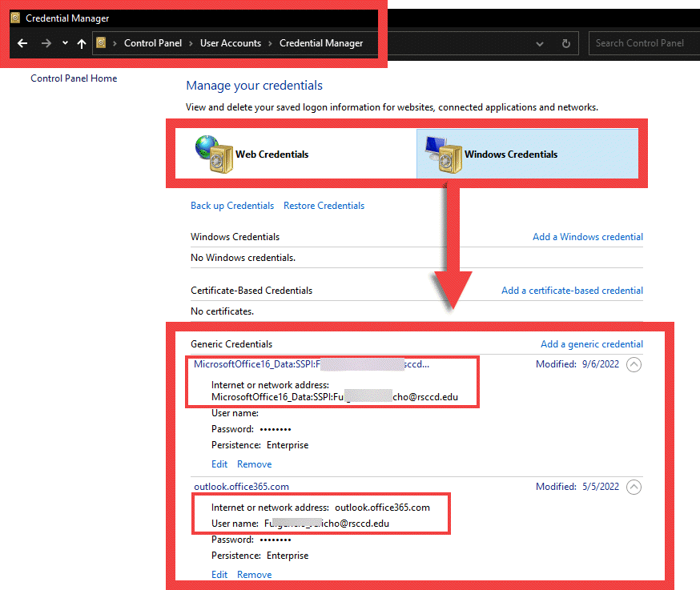Click Add a certificate-based credential link

coord(572,291)
